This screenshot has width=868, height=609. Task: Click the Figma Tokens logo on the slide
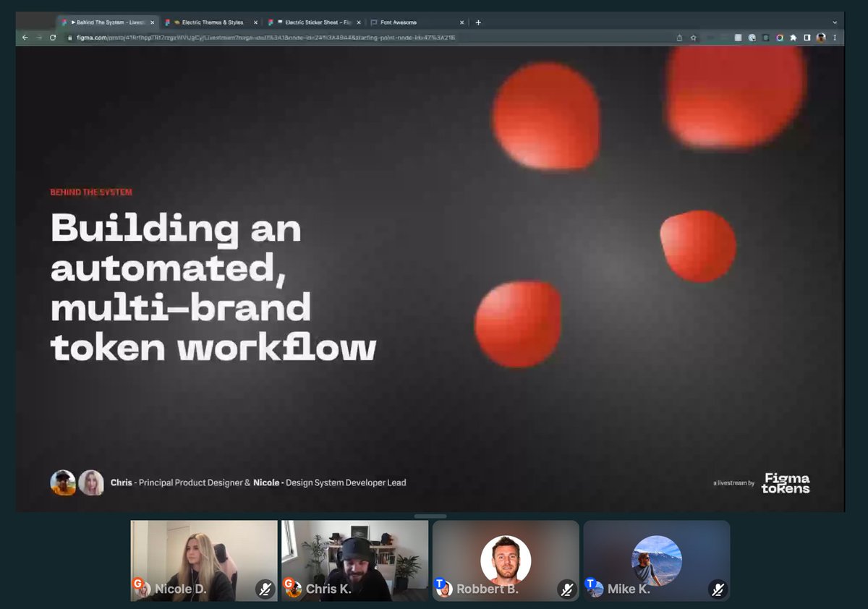click(x=786, y=483)
